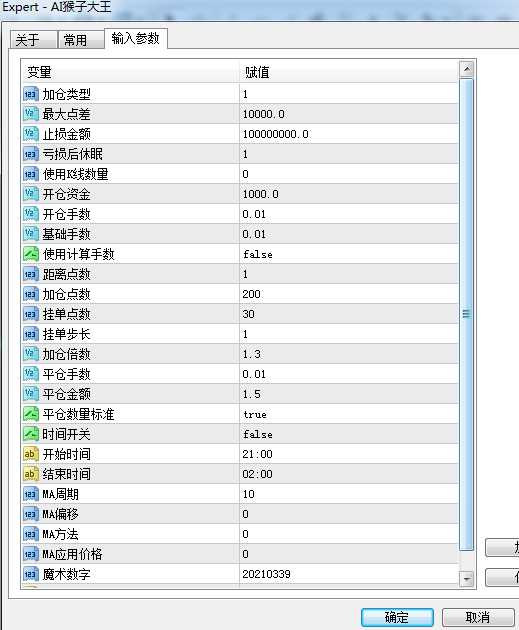
Task: Click the boolean icon beside 使用计算手数
Action: click(x=31, y=254)
